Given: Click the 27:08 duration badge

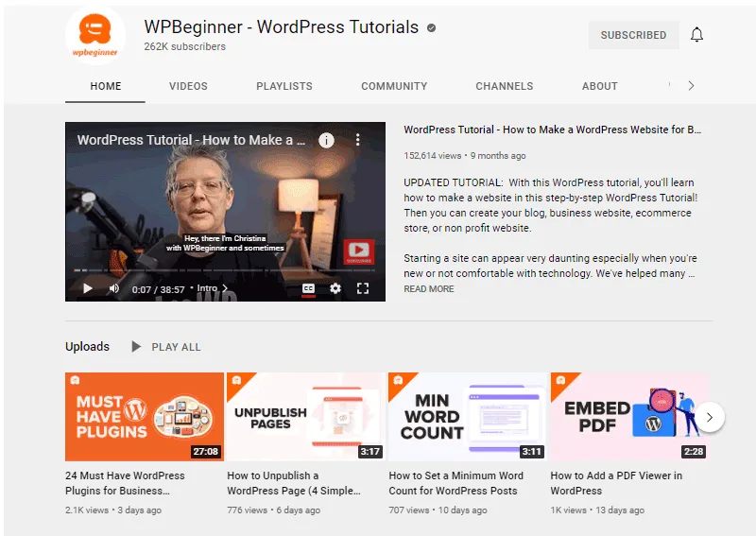Looking at the screenshot, I should [x=206, y=452].
